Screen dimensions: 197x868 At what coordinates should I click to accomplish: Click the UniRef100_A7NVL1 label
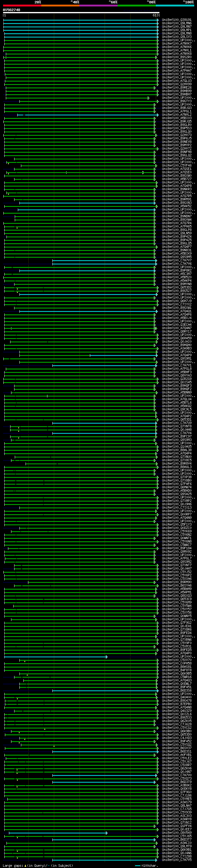click(177, 50)
